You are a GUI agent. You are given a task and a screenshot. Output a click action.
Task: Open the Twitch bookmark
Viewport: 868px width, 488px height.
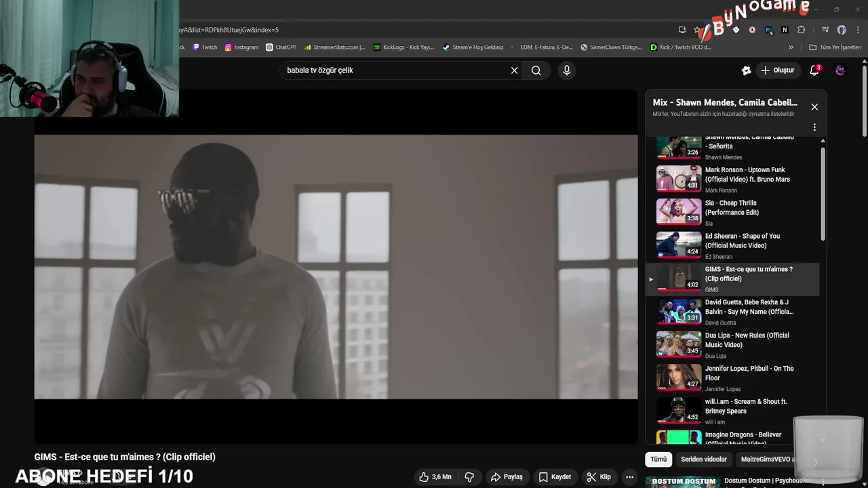tap(205, 47)
